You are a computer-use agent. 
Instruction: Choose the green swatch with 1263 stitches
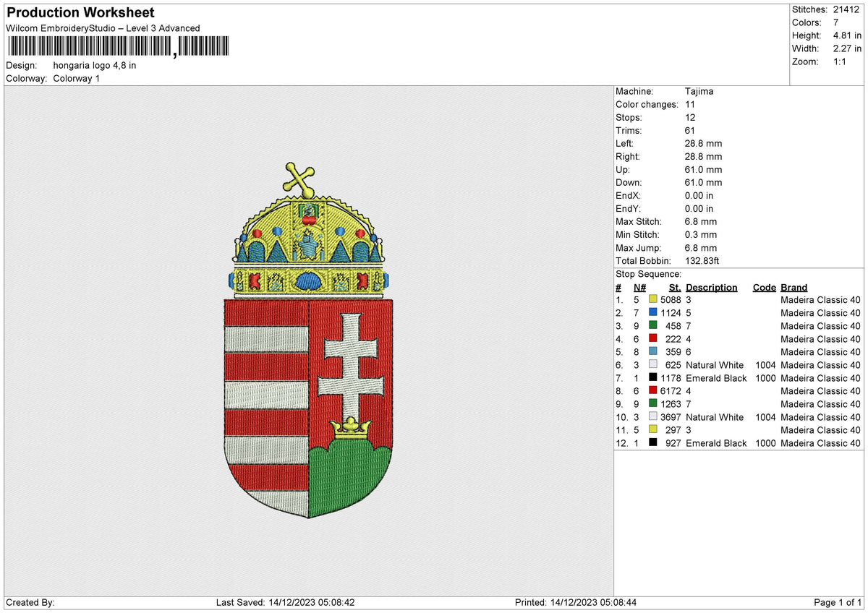point(653,403)
